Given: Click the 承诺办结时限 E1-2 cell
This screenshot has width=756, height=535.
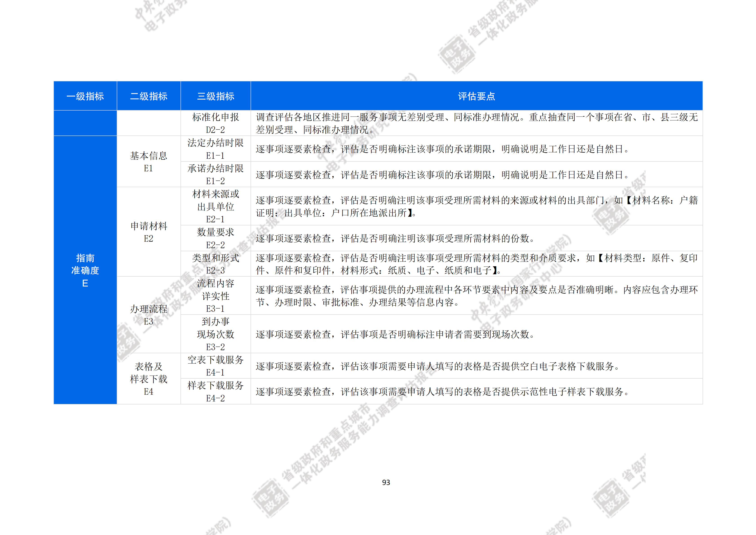Looking at the screenshot, I should (x=216, y=175).
